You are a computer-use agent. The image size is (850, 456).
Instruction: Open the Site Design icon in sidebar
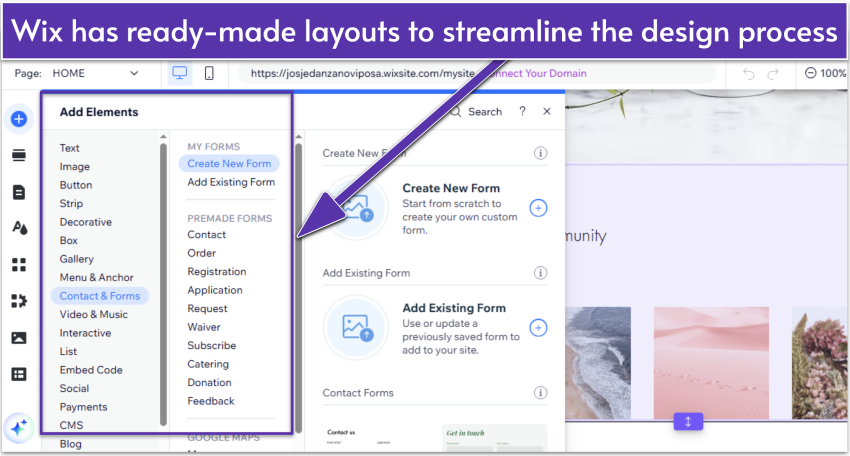coord(20,228)
